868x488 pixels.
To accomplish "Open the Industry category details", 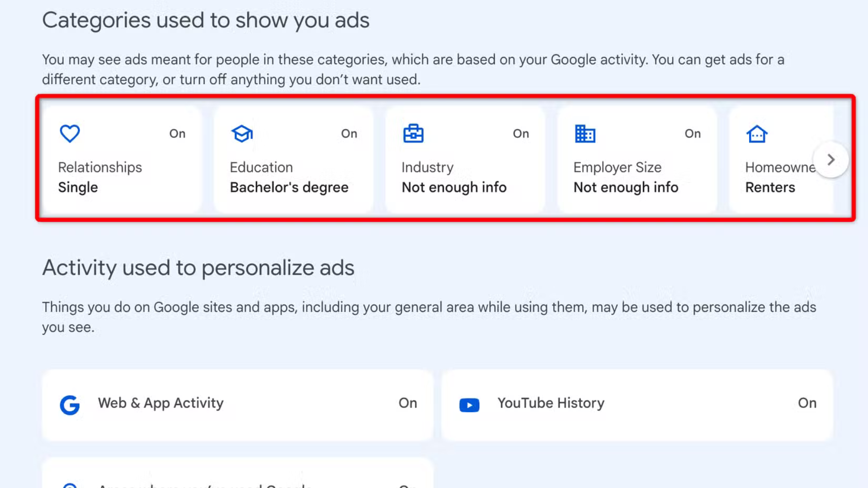I will pyautogui.click(x=464, y=176).
